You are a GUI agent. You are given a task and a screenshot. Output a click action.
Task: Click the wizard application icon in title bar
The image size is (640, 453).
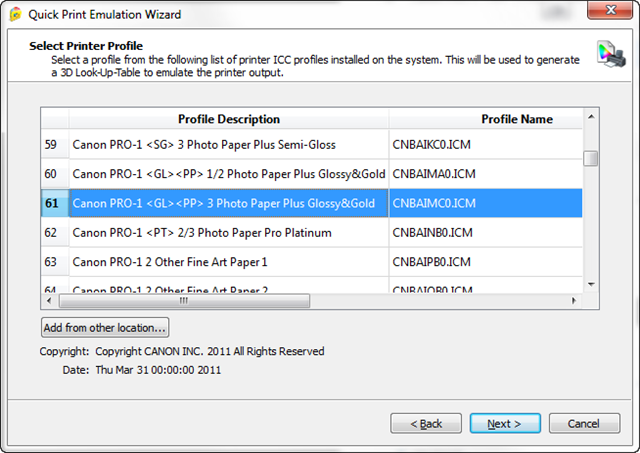(x=16, y=14)
